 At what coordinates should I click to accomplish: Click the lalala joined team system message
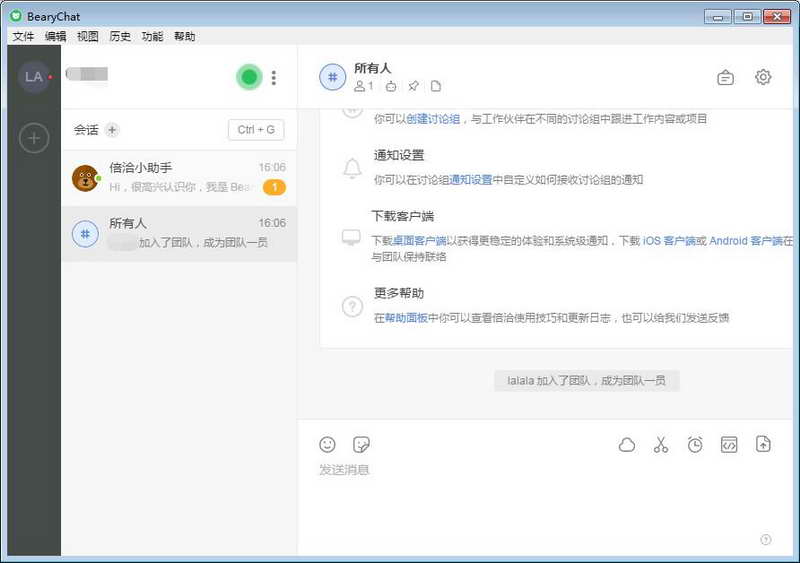(587, 381)
